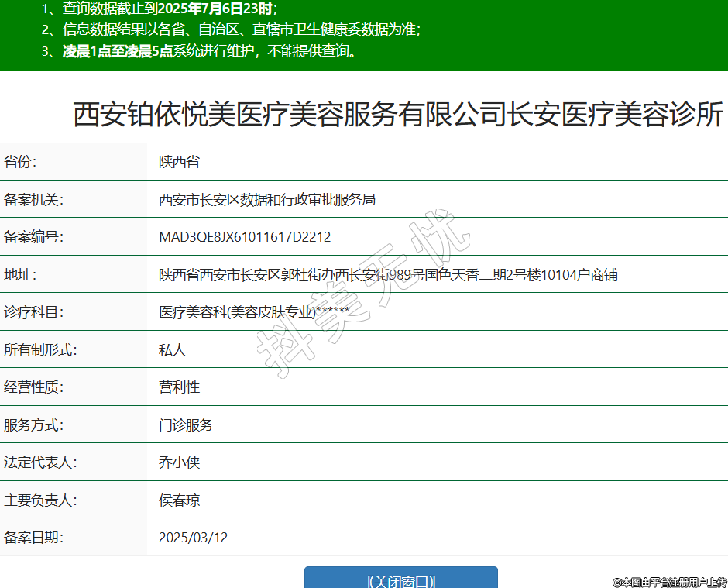Click the legal representative name 乔小侠
This screenshot has height=588, width=728.
click(x=179, y=462)
